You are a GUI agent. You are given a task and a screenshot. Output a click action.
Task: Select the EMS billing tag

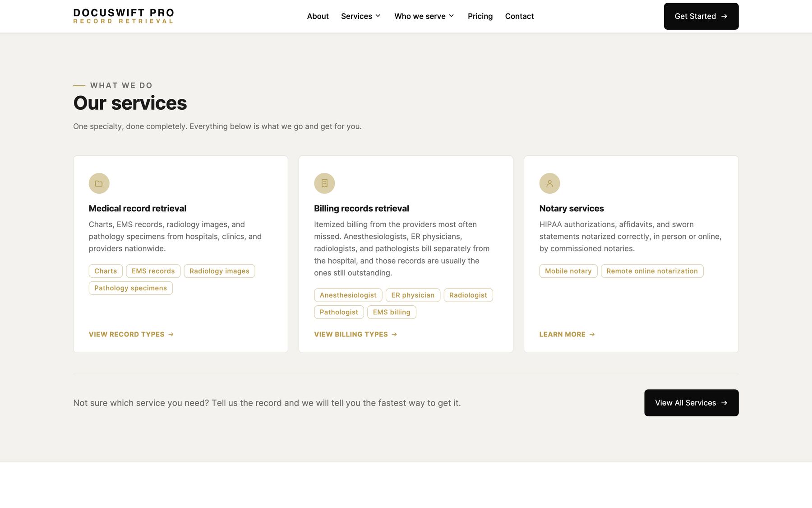tap(392, 312)
